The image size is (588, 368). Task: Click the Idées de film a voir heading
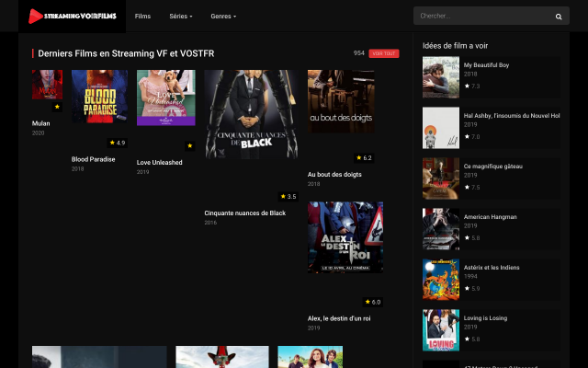pos(456,45)
